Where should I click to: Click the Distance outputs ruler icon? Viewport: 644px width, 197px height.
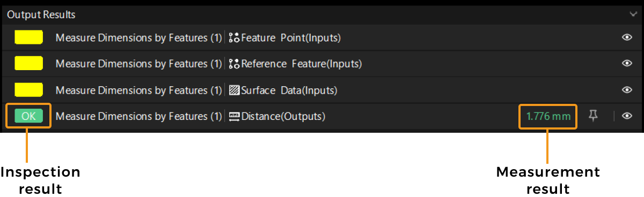click(x=234, y=116)
